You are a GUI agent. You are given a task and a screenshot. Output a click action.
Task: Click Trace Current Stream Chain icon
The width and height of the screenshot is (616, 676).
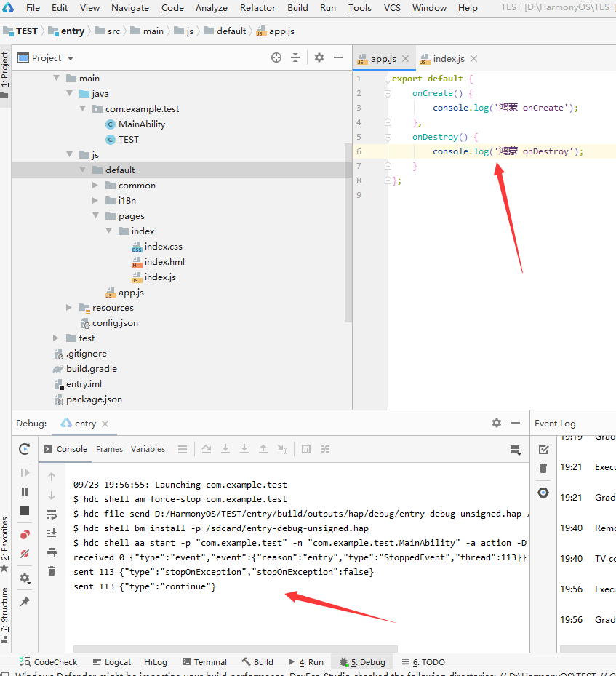325,449
